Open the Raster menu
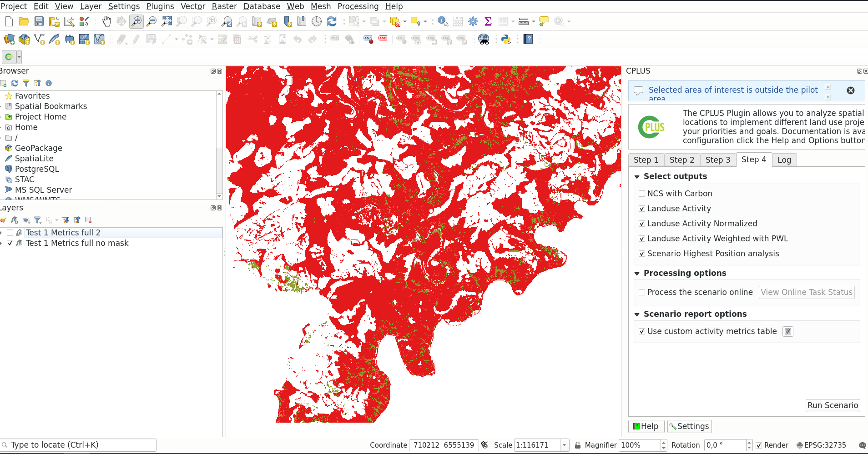The height and width of the screenshot is (454, 868). click(x=224, y=6)
